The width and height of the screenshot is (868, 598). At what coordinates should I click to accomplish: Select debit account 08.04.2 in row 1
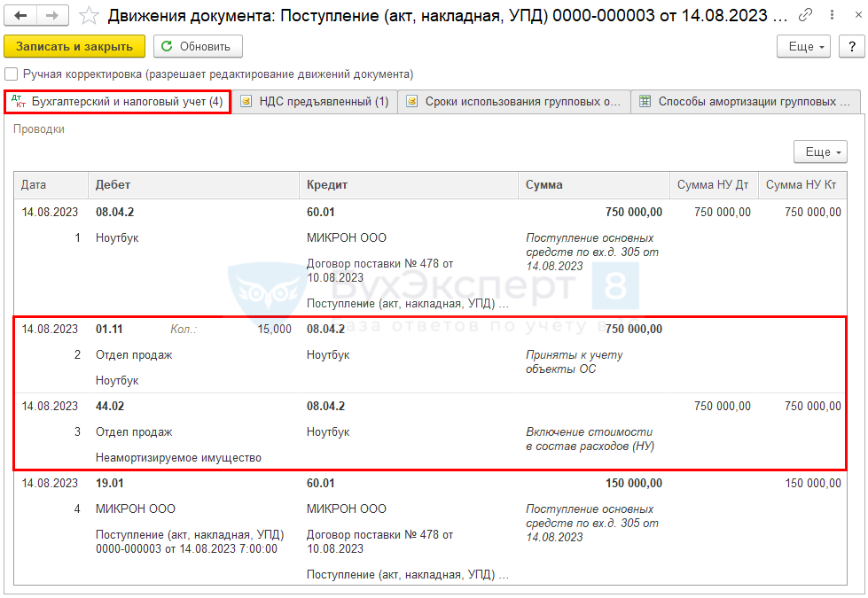click(114, 212)
